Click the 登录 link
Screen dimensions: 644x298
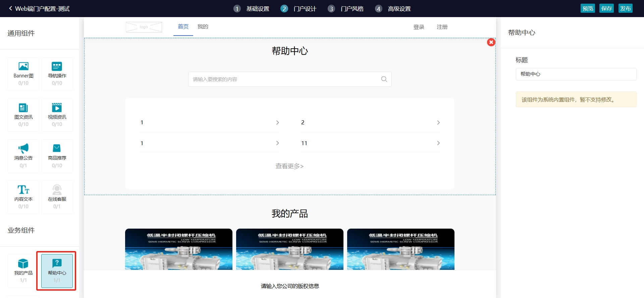(x=419, y=27)
